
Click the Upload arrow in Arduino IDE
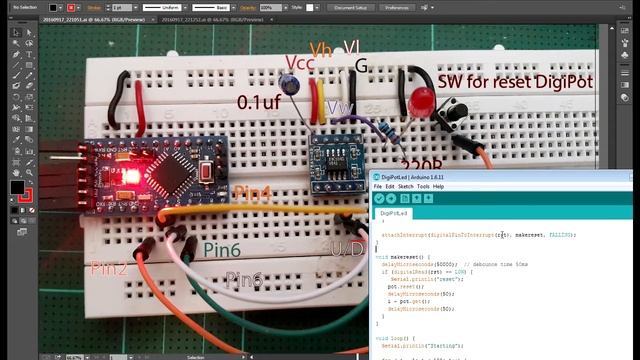pos(391,198)
